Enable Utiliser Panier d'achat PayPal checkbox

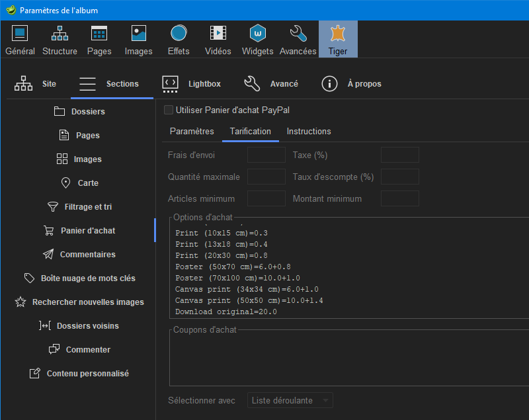[x=169, y=110]
